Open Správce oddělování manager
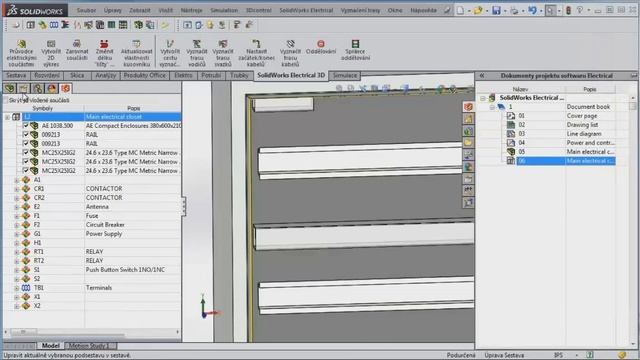 [x=356, y=50]
